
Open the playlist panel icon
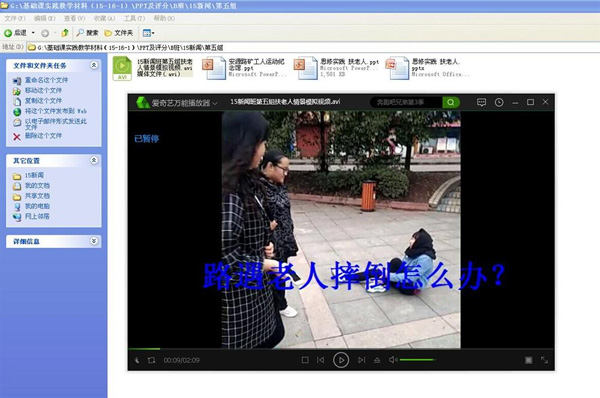[528, 360]
